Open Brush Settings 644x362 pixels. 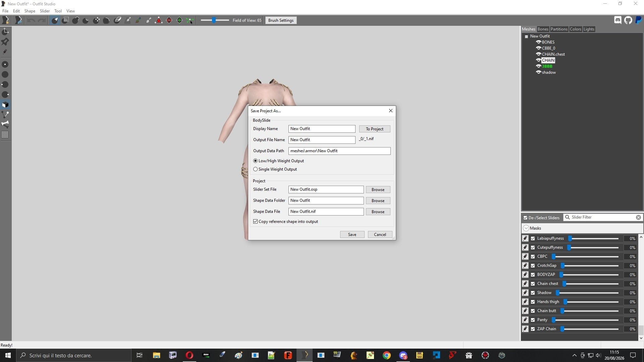click(281, 20)
